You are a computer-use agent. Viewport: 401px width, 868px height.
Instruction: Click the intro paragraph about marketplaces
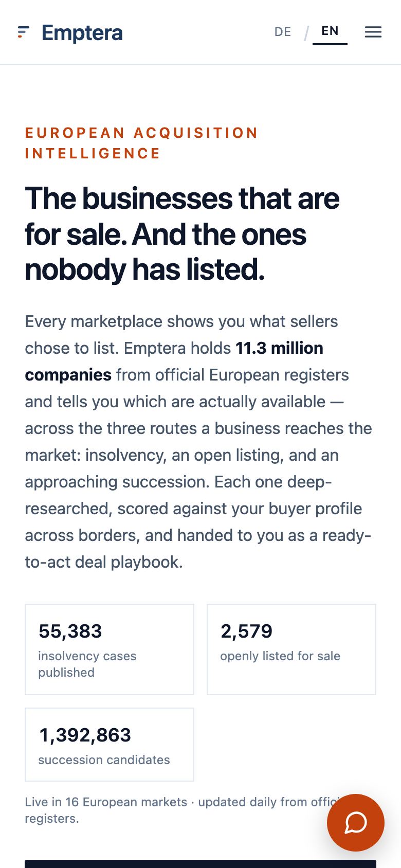tap(198, 442)
